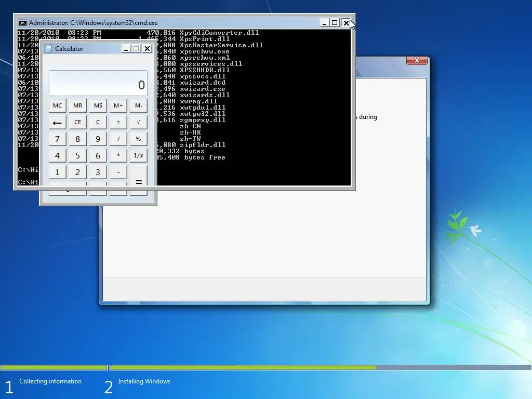Click XPSSHHDR.dll entry in cmd output

tap(205, 70)
